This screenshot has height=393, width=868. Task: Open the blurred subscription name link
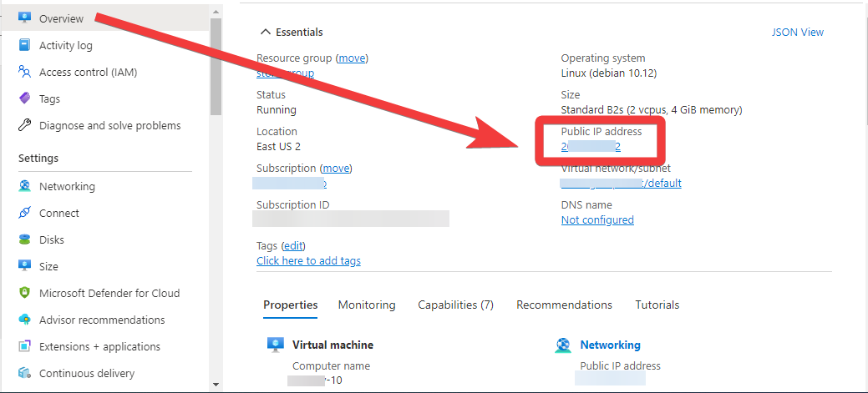[x=290, y=183]
